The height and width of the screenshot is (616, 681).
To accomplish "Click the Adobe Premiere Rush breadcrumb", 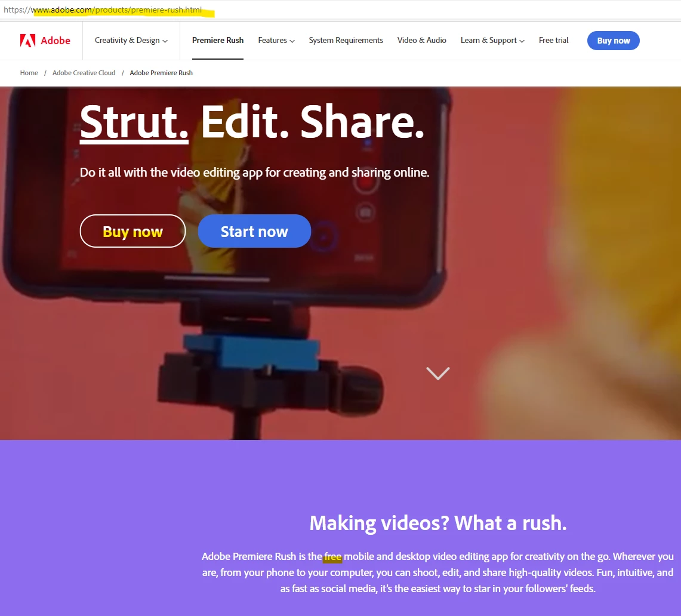I will click(161, 73).
